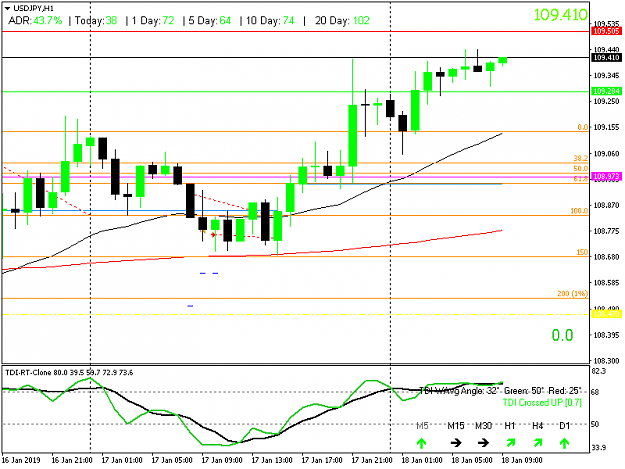Click the 16 Jan 21:00 time label
This screenshot has height=469, width=625.
(72, 460)
